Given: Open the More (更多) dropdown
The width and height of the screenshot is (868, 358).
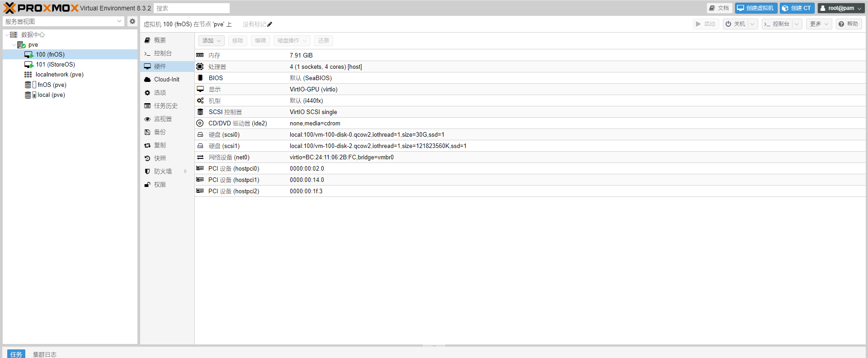Looking at the screenshot, I should pos(819,24).
